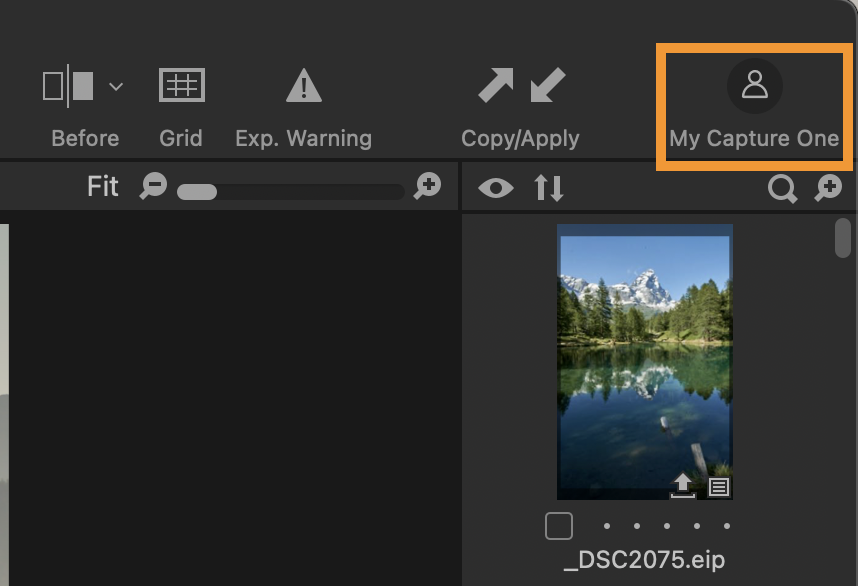
Task: Toggle the Before/After comparison view icon
Action: 68,86
